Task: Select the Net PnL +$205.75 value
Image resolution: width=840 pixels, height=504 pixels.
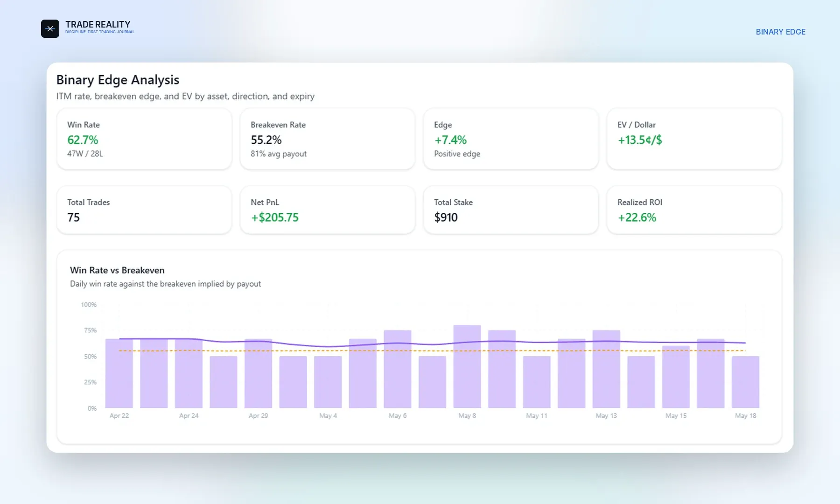Action: pos(274,217)
